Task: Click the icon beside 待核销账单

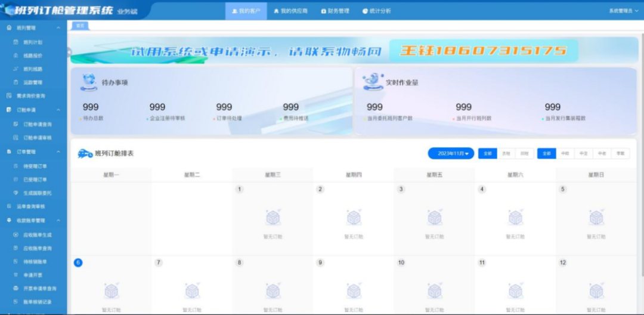Action: [x=16, y=262]
